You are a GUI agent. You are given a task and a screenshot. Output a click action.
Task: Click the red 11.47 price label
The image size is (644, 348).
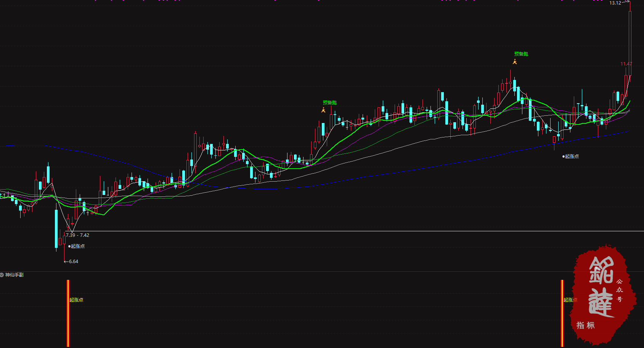[626, 64]
